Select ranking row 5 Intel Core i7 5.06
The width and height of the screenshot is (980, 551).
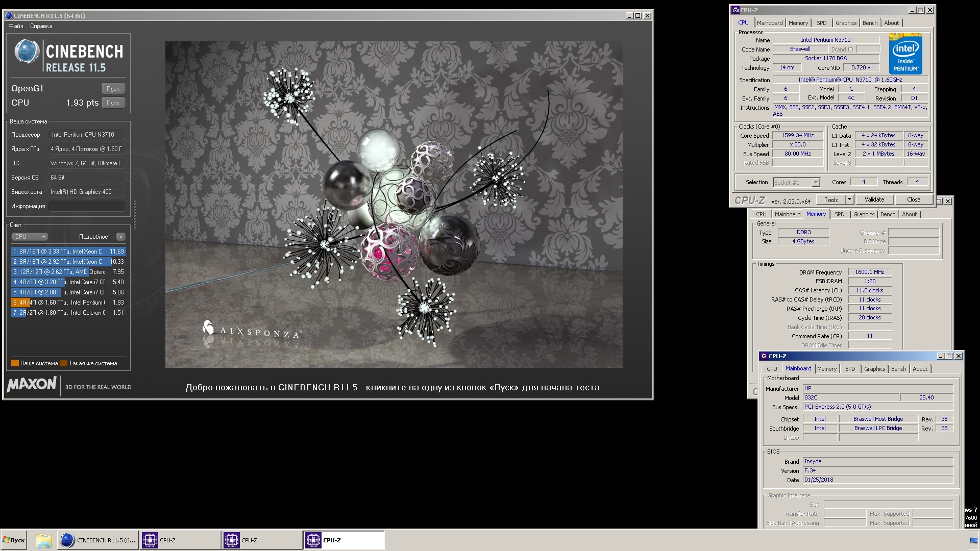(x=68, y=292)
